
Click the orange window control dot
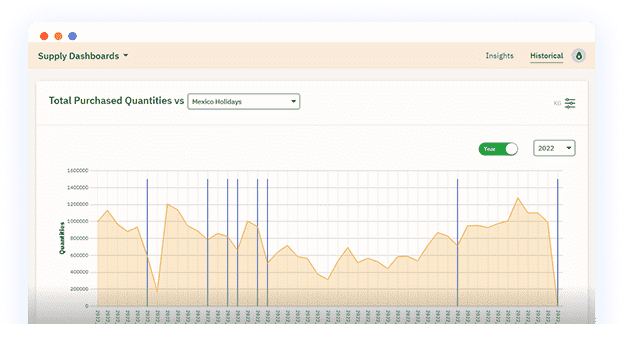coord(58,36)
